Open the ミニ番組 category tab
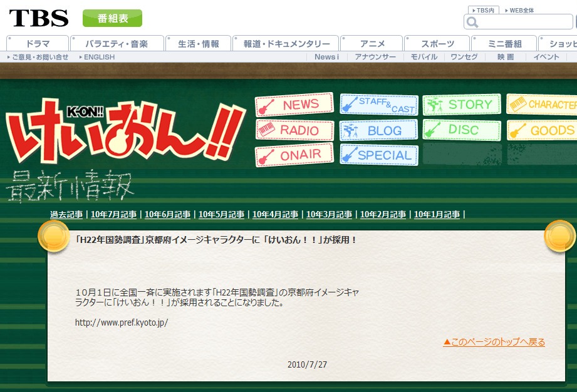Image resolution: width=577 pixels, height=392 pixels. [504, 43]
